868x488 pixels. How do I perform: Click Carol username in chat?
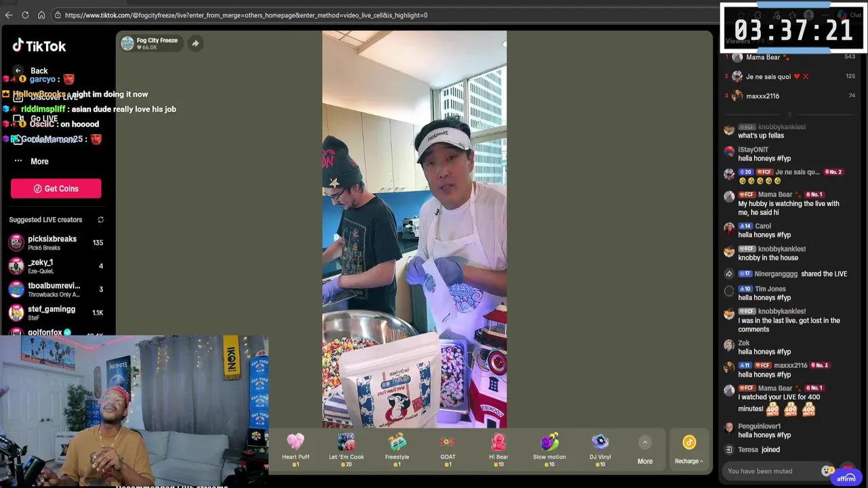(x=763, y=226)
